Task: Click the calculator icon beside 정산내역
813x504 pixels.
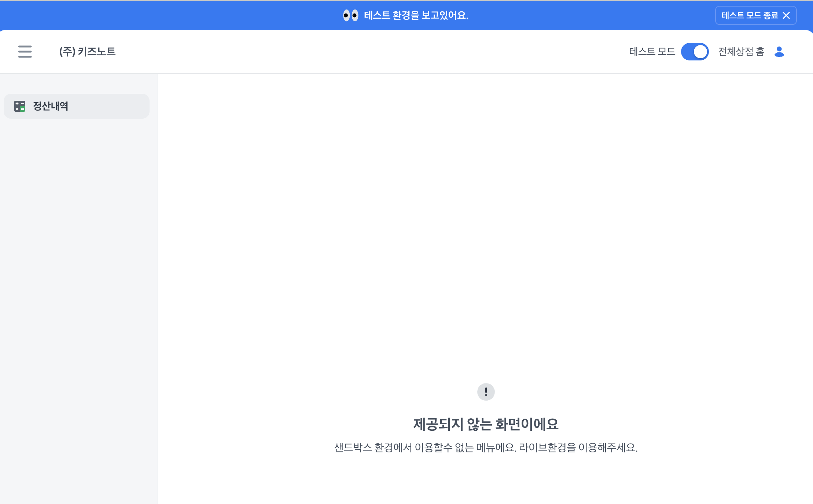Action: click(20, 106)
